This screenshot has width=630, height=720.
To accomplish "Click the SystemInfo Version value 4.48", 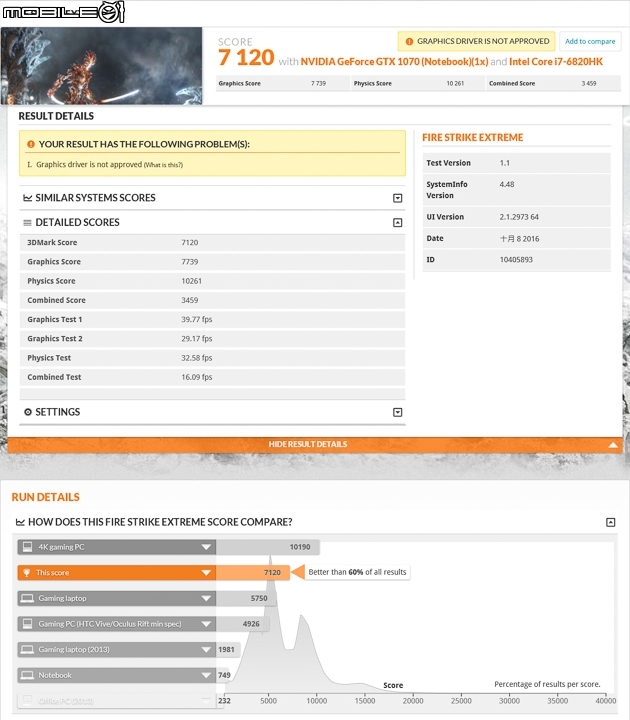I will 507,185.
